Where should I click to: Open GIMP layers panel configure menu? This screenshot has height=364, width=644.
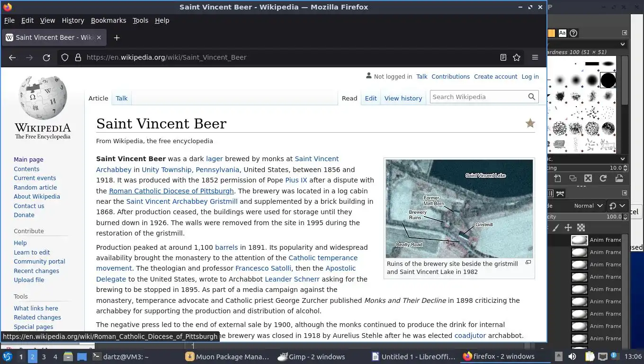(x=625, y=193)
